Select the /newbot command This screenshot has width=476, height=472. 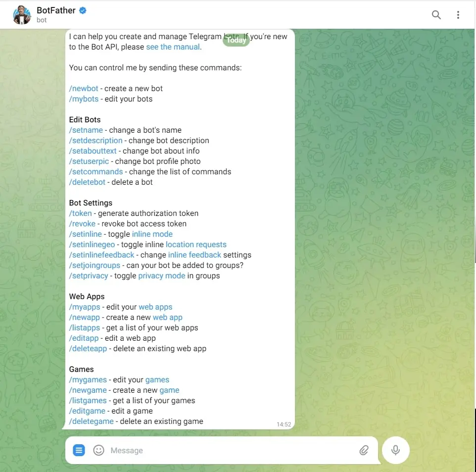(84, 89)
